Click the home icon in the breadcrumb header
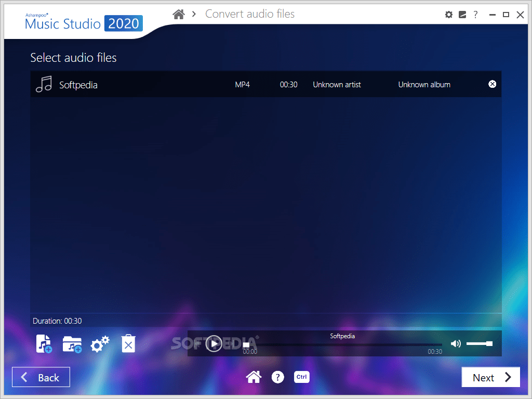 pos(179,14)
